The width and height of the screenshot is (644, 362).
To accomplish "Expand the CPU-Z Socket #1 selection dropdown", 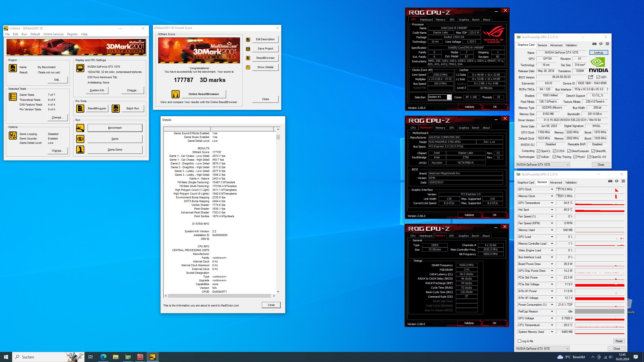I will click(x=449, y=97).
